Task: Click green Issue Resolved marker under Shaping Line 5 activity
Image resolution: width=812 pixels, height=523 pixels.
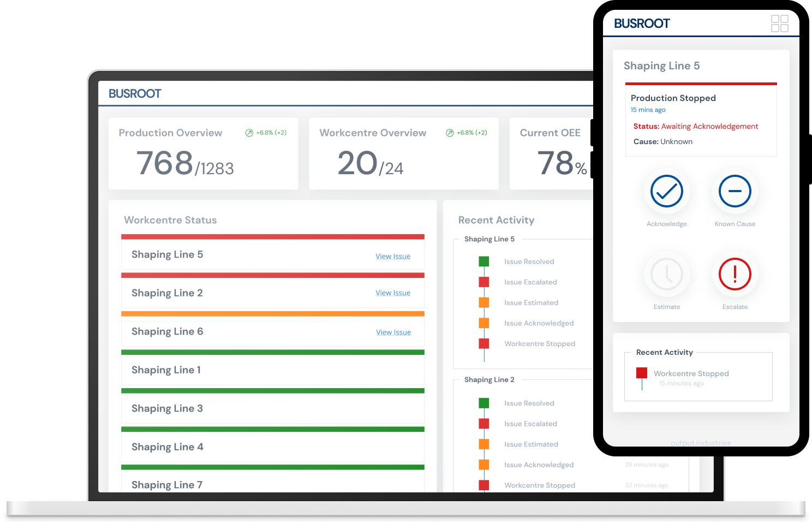Action: point(484,261)
